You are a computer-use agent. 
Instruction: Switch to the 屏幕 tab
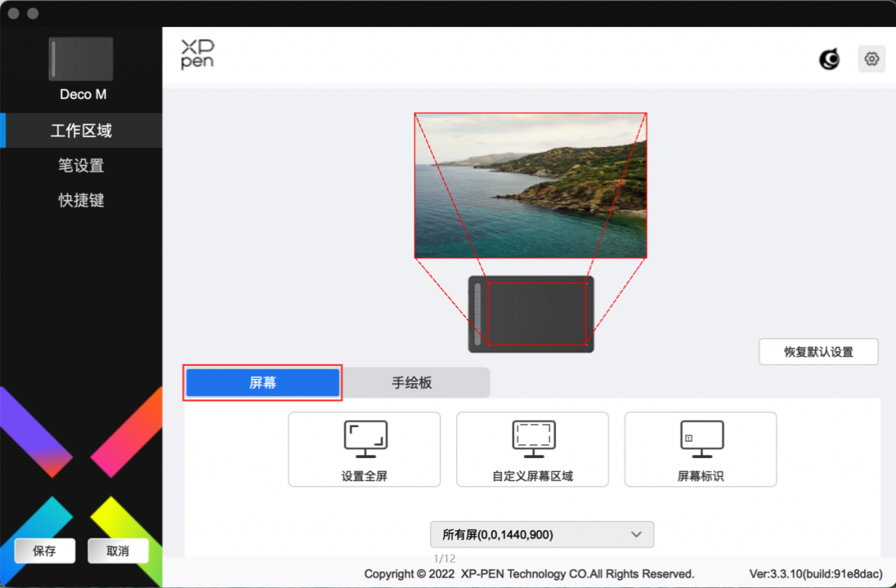point(262,383)
